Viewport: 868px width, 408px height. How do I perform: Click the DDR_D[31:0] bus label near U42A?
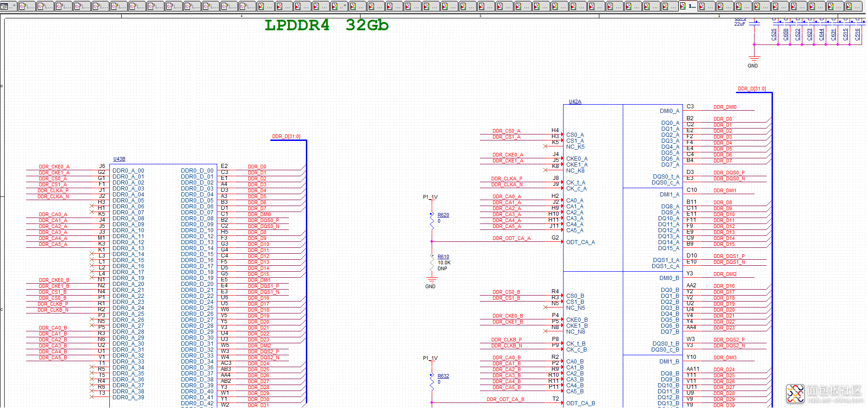point(752,89)
